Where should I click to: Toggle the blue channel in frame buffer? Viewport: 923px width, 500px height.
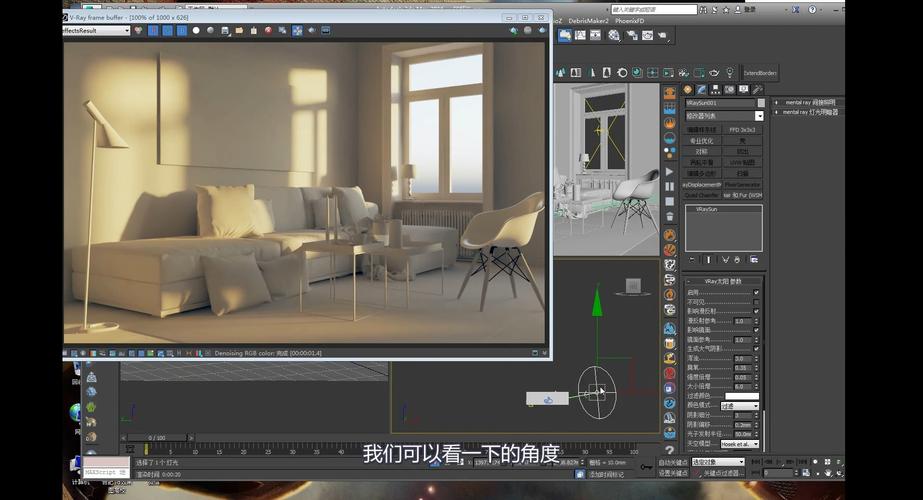pos(181,31)
